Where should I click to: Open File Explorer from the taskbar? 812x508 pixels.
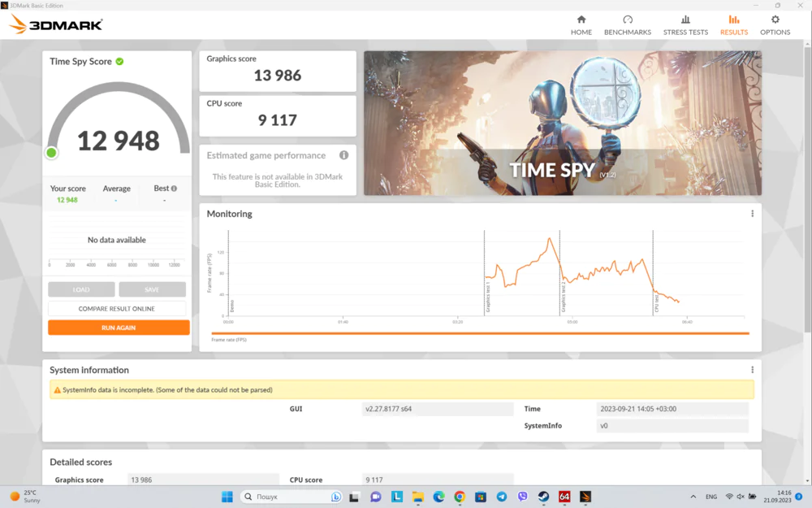[418, 497]
